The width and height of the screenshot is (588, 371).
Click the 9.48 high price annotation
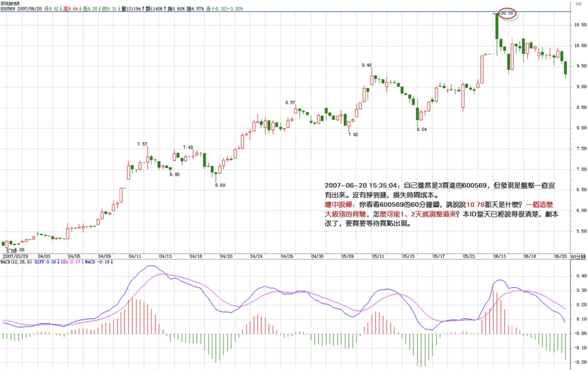[x=366, y=65]
